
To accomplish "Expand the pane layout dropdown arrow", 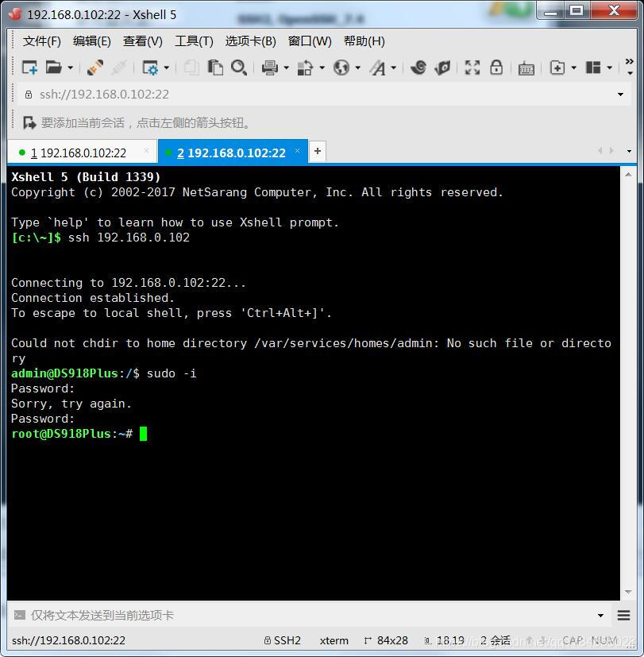I will point(610,68).
